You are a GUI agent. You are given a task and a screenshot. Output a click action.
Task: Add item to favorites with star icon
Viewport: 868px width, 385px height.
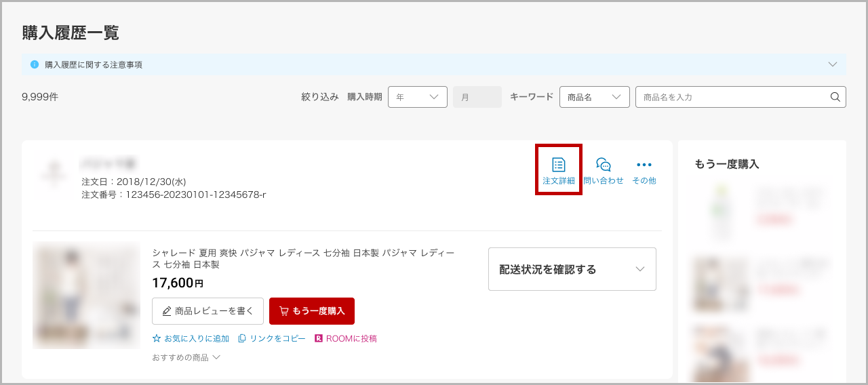click(157, 338)
